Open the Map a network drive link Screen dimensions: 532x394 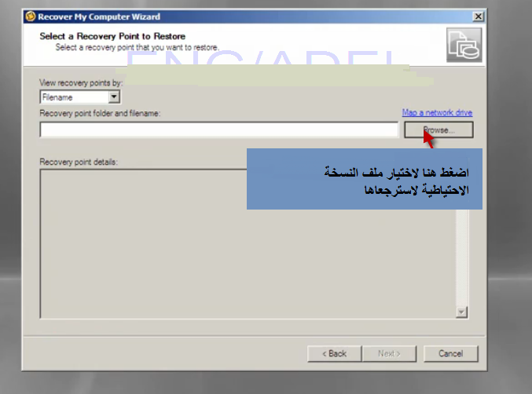(x=437, y=112)
